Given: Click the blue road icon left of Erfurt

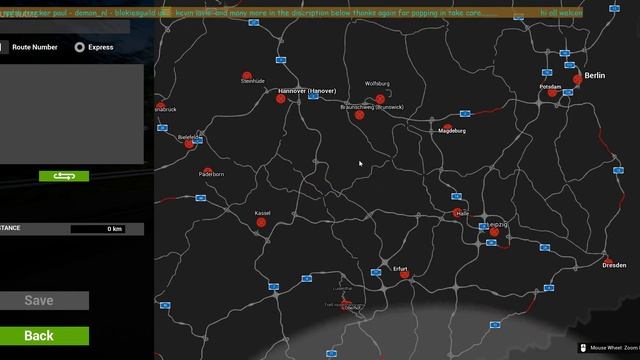Looking at the screenshot, I should [x=376, y=272].
